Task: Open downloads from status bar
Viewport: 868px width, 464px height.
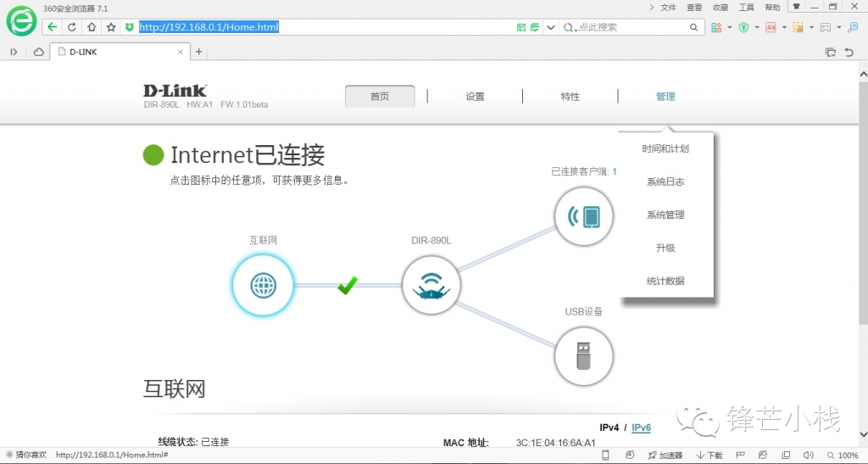Action: point(709,456)
